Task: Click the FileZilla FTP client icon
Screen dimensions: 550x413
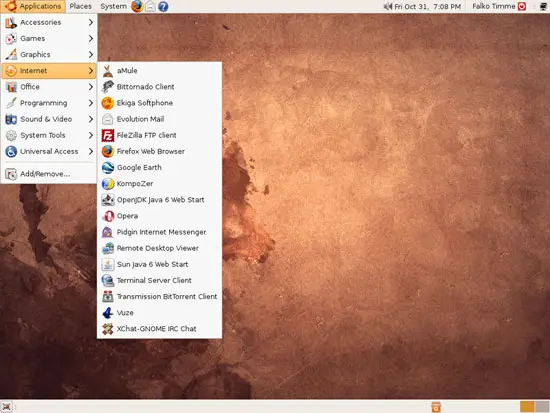Action: point(108,135)
